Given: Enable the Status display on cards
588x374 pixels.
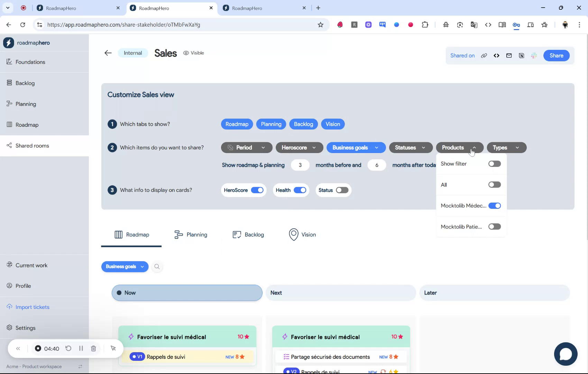Looking at the screenshot, I should (342, 190).
